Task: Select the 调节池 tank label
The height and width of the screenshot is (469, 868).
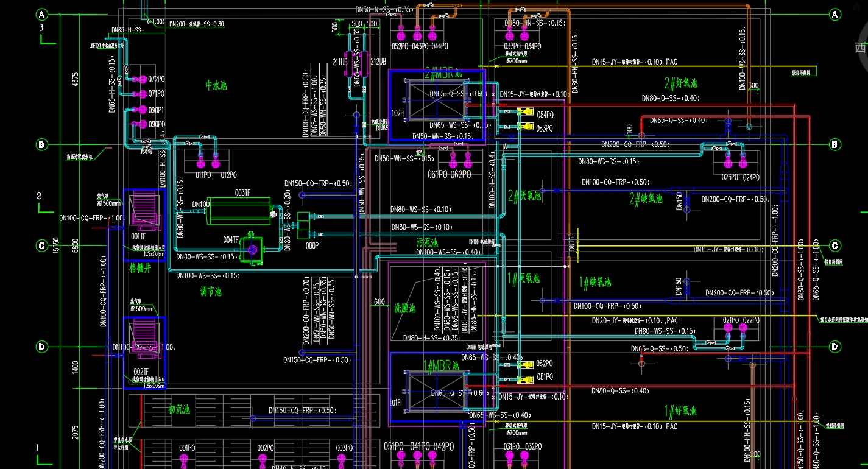Action: [211, 292]
